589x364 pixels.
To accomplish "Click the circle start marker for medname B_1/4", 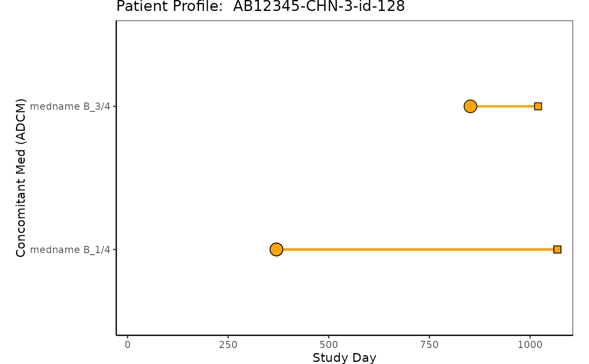I will [276, 249].
